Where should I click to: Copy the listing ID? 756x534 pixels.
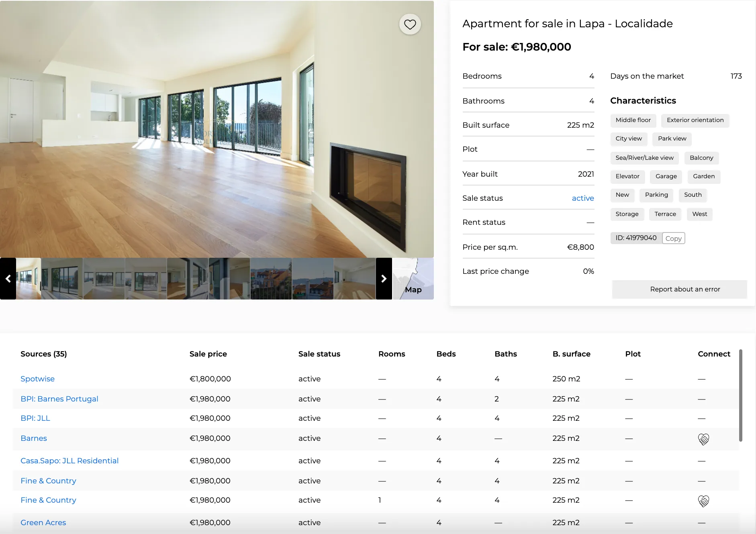[673, 238]
